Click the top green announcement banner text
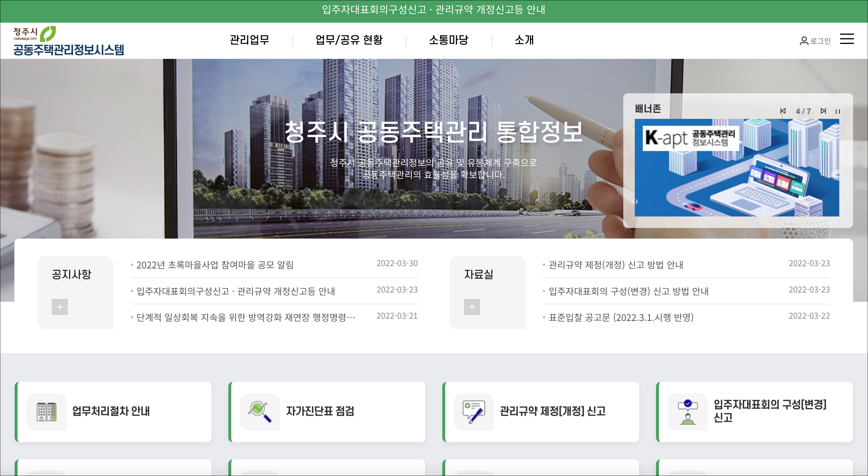The width and height of the screenshot is (868, 476). [x=434, y=9]
